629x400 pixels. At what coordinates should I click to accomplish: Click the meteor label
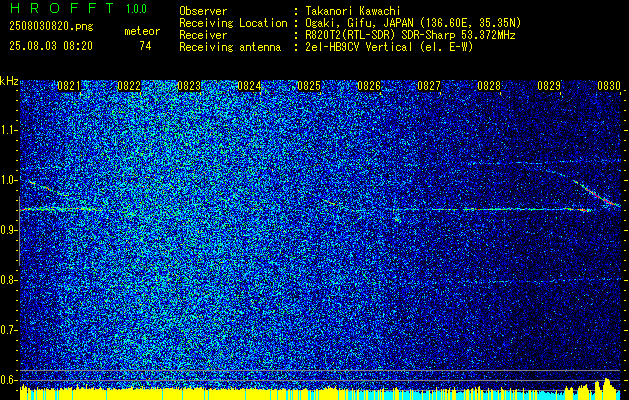pos(142,31)
